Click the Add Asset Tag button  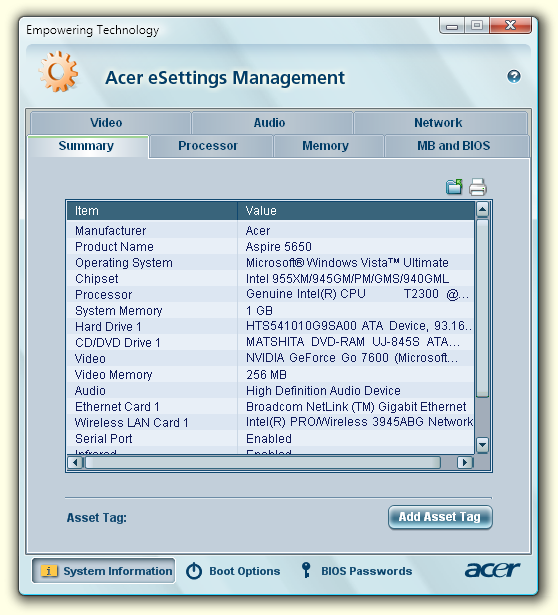[x=440, y=517]
